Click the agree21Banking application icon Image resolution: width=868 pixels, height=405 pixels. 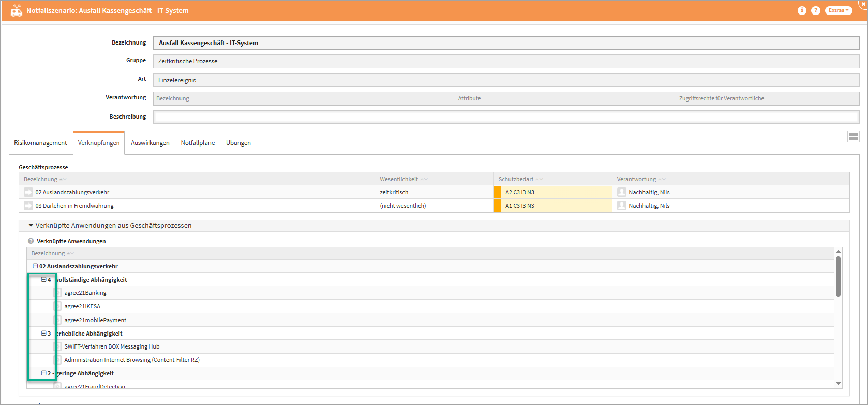[57, 293]
